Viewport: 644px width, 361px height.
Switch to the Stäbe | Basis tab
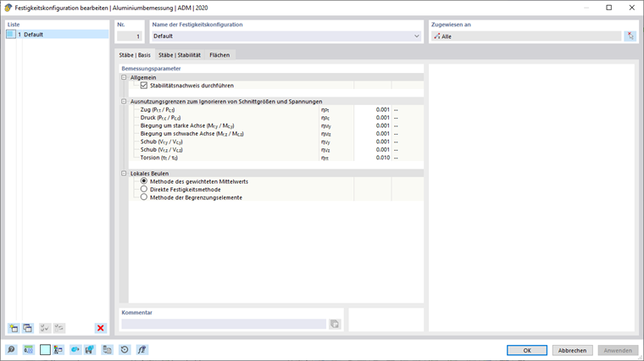135,55
